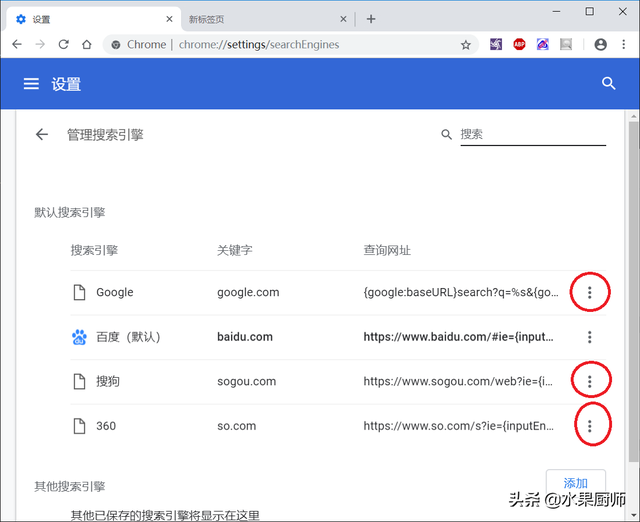This screenshot has width=640, height=522.
Task: Click the Chrome site info icon
Action: click(x=116, y=44)
